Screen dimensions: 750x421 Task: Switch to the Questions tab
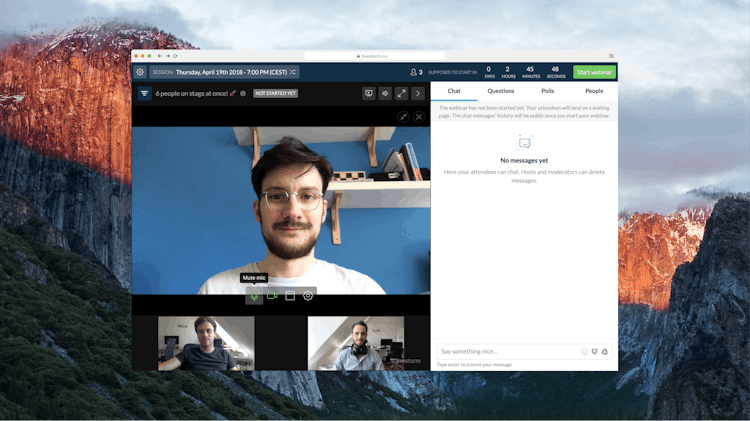[501, 91]
